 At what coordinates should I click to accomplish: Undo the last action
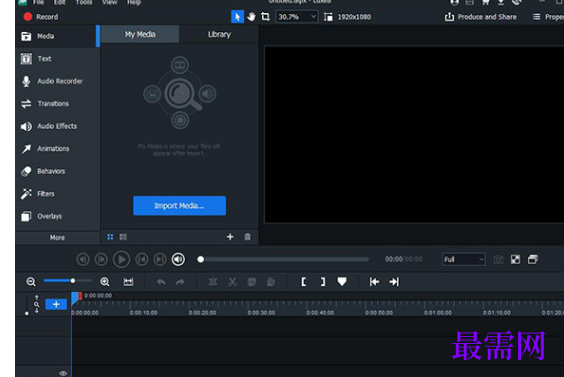pos(161,282)
